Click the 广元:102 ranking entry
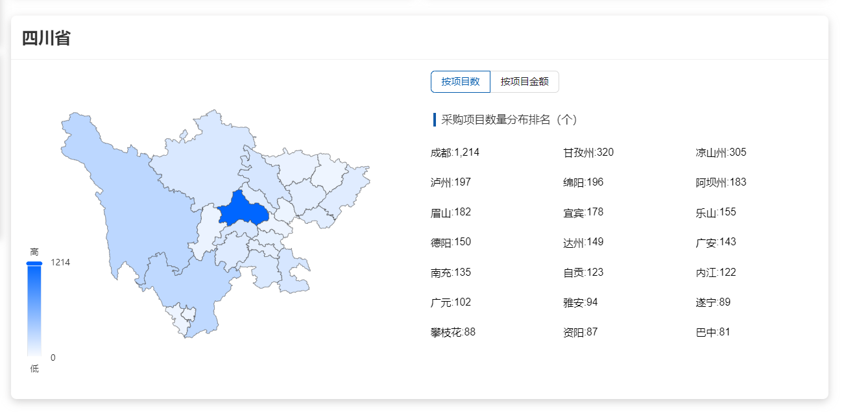The image size is (868, 412). click(x=450, y=302)
